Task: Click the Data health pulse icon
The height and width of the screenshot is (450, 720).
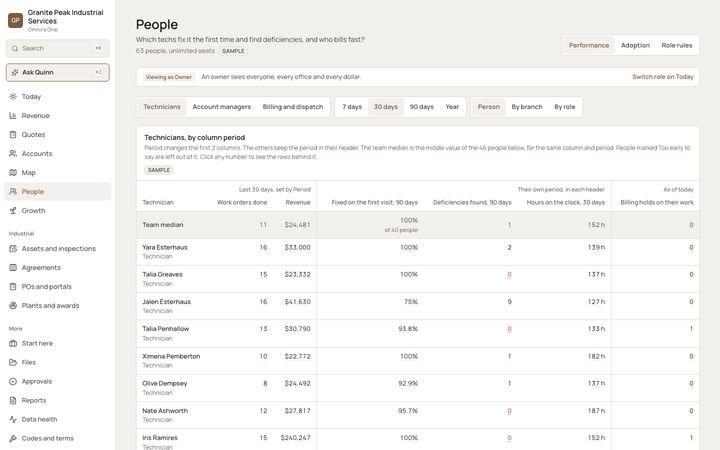Action: (x=13, y=419)
